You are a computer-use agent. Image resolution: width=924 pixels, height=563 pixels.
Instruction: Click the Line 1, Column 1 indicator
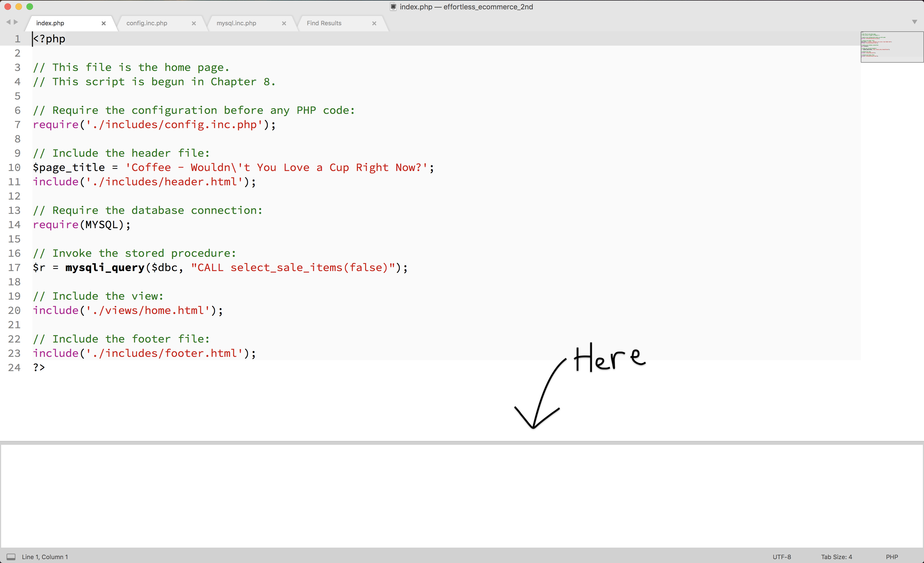[45, 557]
